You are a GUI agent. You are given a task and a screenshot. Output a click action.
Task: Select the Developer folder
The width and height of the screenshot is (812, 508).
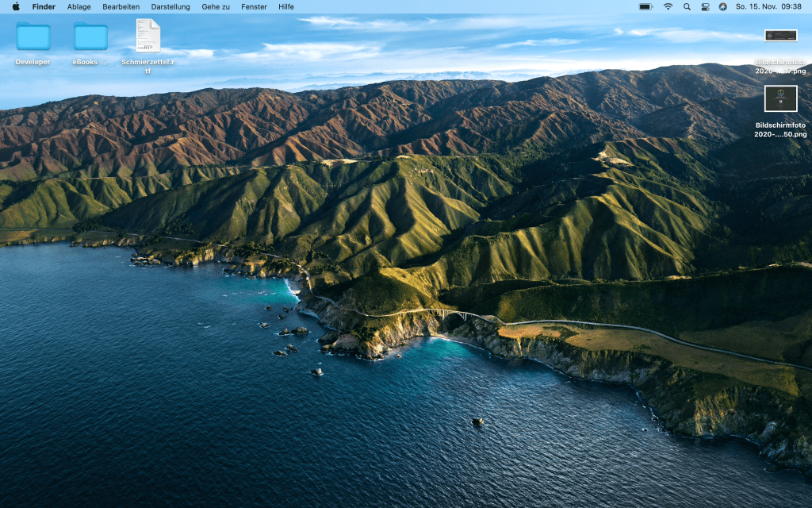(33, 37)
